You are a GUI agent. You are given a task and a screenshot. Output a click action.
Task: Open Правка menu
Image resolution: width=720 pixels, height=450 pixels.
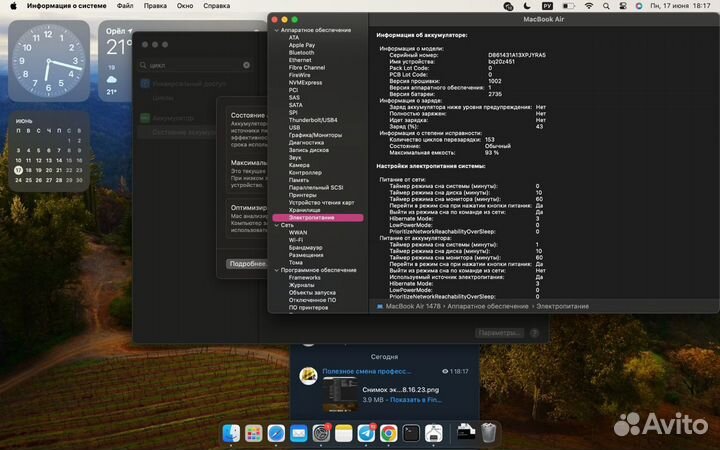click(155, 6)
